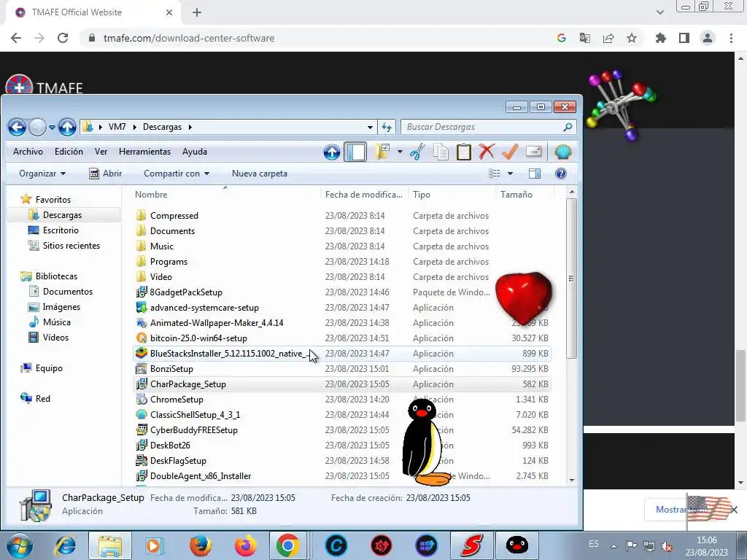Reload the Chrome page
747x560 pixels.
click(63, 38)
